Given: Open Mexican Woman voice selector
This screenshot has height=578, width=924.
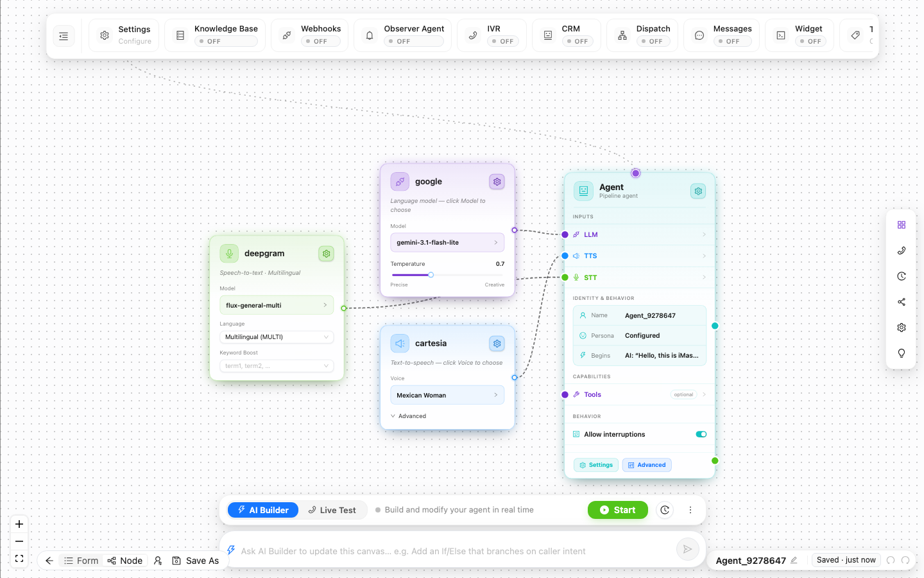Looking at the screenshot, I should [447, 395].
